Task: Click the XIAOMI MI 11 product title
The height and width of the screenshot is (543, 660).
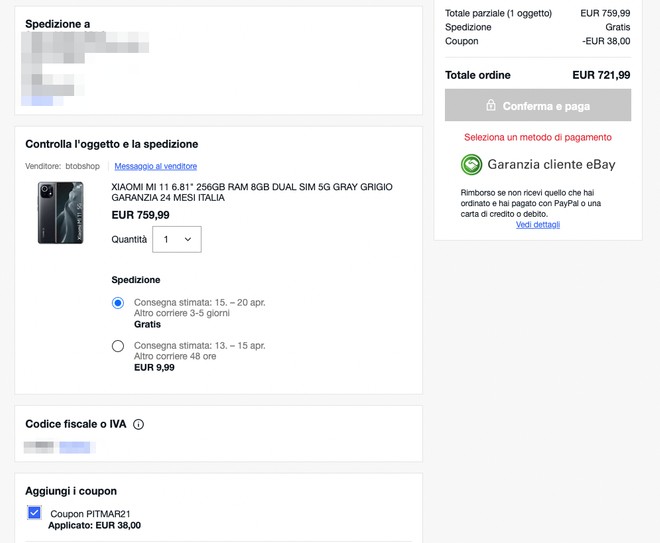Action: pos(251,192)
